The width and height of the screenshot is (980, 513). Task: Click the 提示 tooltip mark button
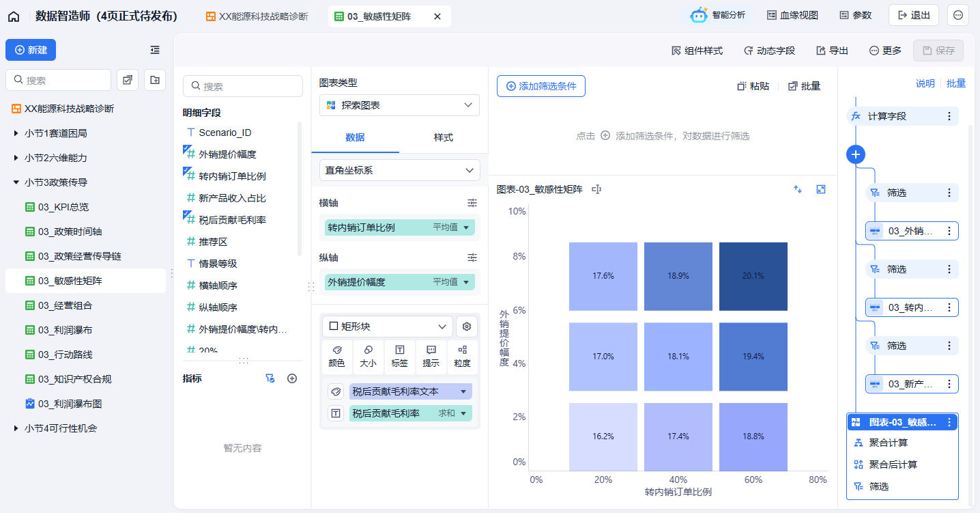[x=431, y=357]
